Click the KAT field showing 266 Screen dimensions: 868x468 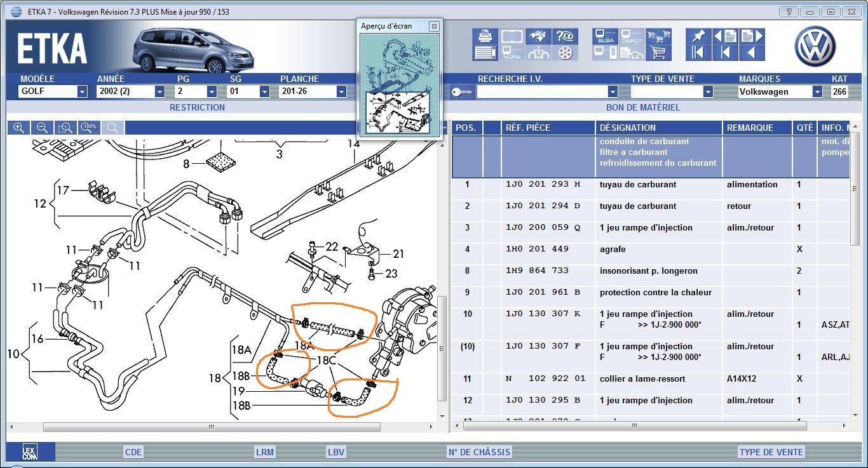point(839,91)
